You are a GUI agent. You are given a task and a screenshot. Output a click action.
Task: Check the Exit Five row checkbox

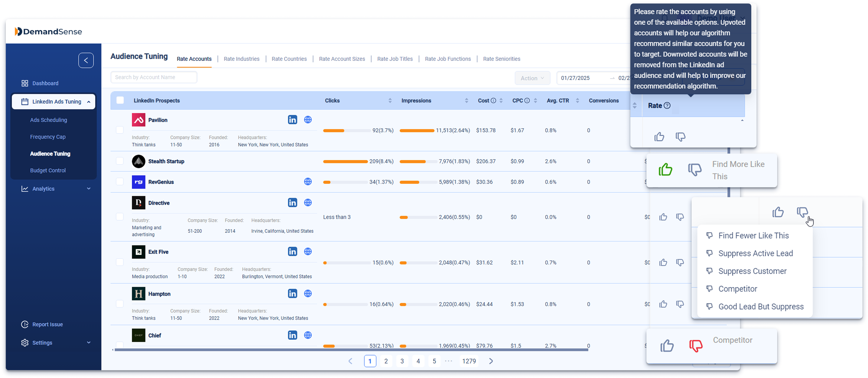point(120,262)
